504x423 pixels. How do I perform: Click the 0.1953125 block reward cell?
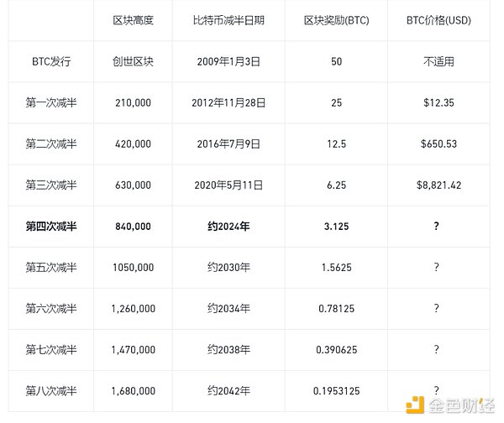(335, 390)
